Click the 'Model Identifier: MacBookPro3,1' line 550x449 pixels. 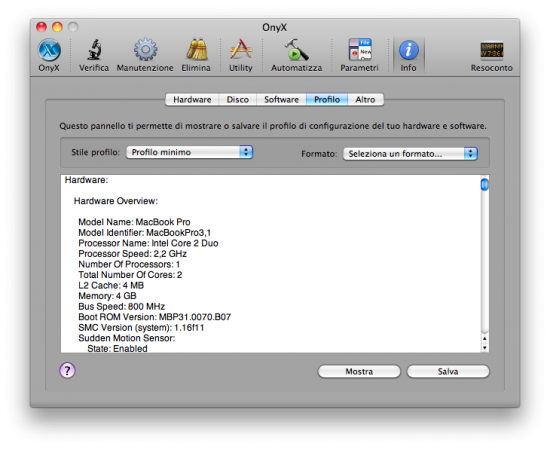tap(145, 233)
